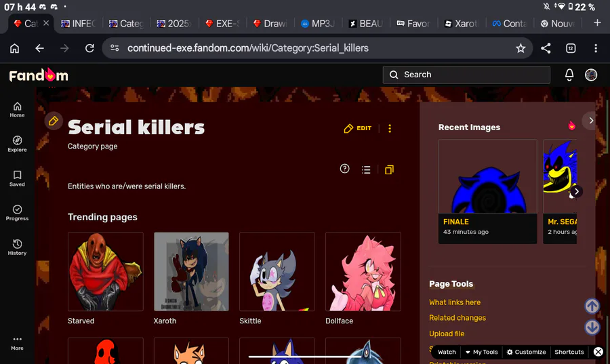Open the help question mark icon

point(344,169)
